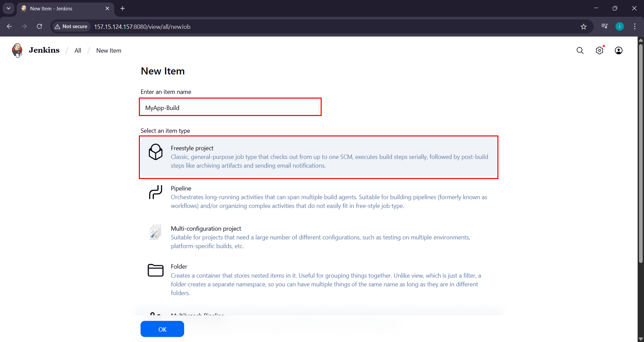Open the All breadcrumb link
The image size is (644, 342).
pos(77,50)
